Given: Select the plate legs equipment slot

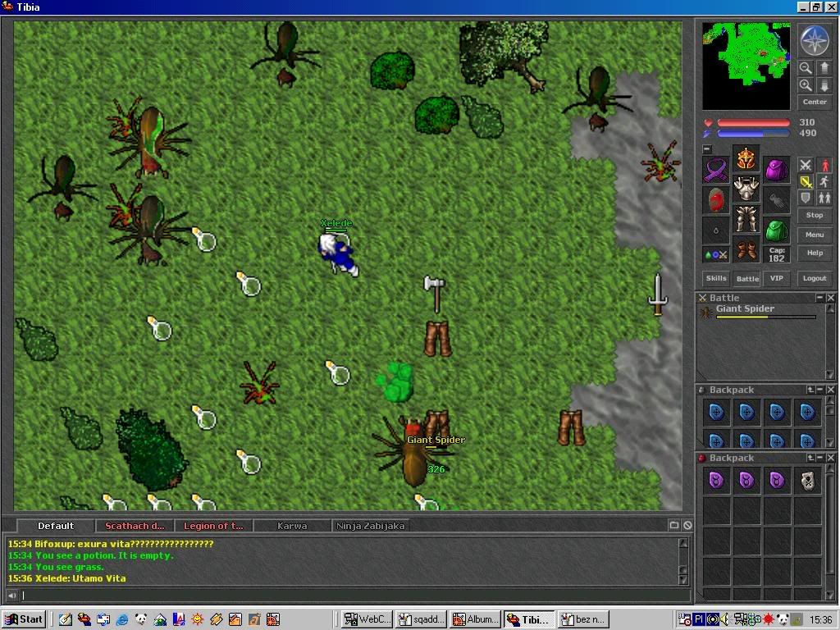Looking at the screenshot, I should [746, 219].
